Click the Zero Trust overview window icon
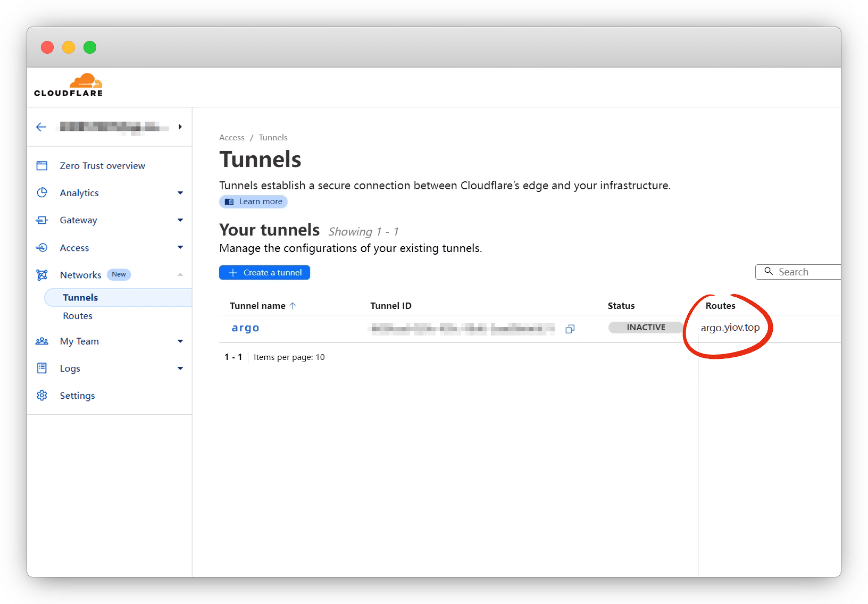 (42, 166)
